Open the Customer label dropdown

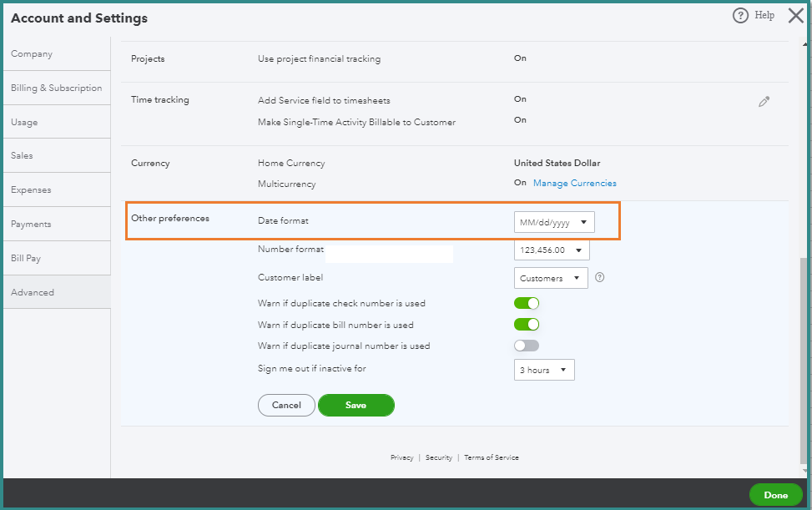pos(551,278)
